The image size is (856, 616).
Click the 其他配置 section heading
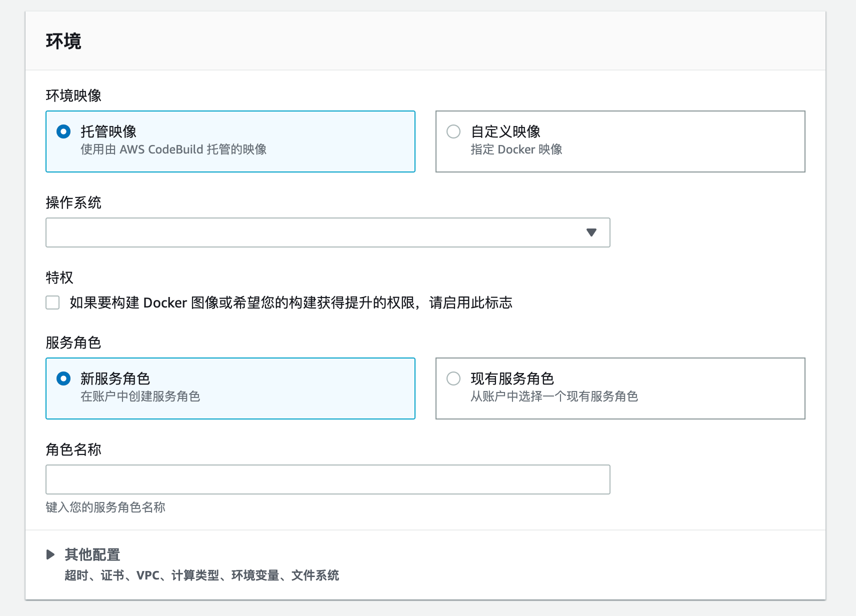92,554
